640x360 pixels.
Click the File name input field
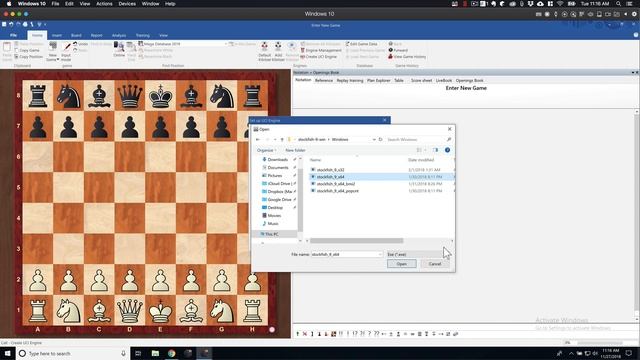point(344,254)
